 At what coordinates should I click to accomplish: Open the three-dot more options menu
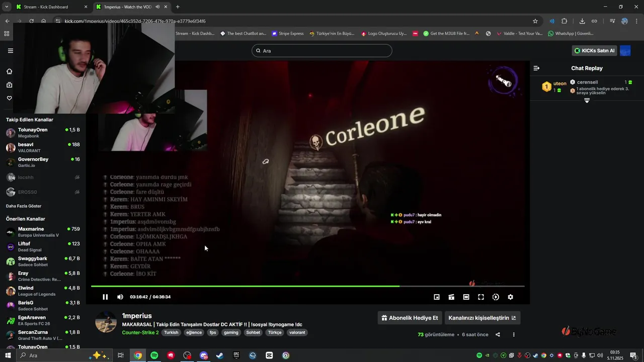pyautogui.click(x=514, y=334)
